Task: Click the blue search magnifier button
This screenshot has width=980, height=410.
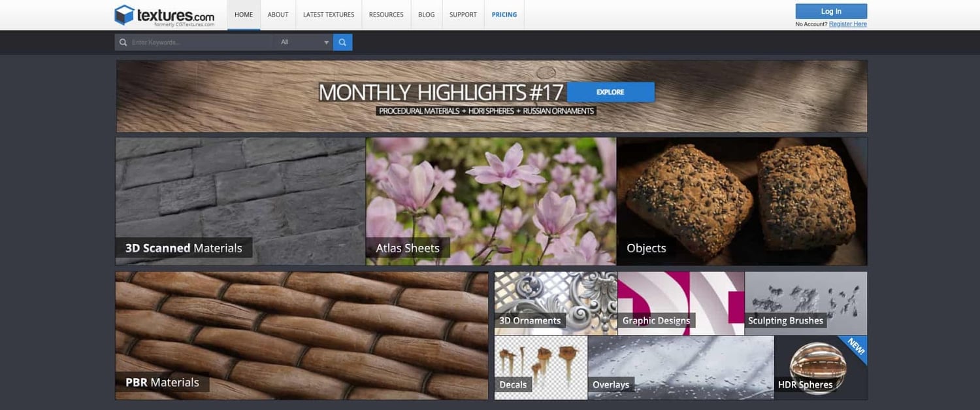Action: pyautogui.click(x=342, y=43)
